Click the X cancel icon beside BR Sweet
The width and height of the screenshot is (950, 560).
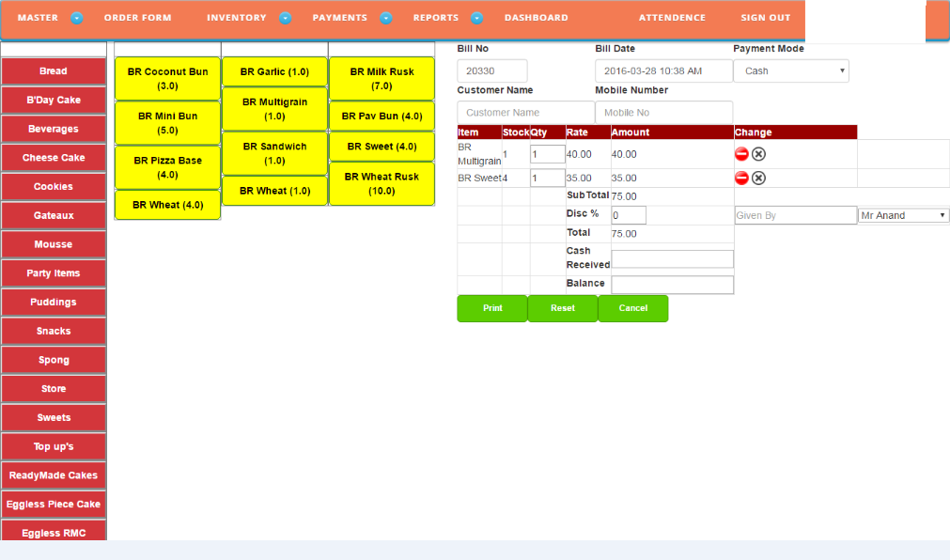point(758,178)
